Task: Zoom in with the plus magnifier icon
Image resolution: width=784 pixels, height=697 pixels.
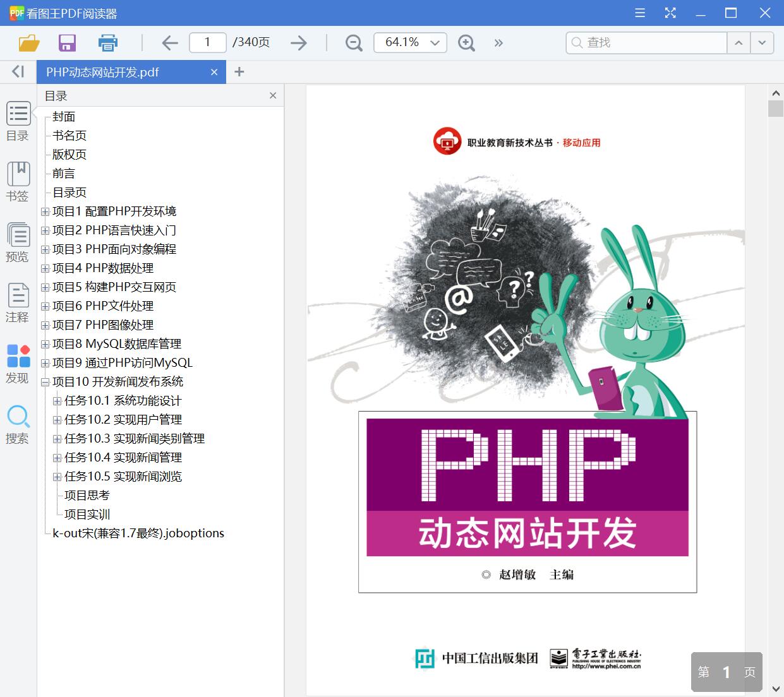Action: (466, 43)
